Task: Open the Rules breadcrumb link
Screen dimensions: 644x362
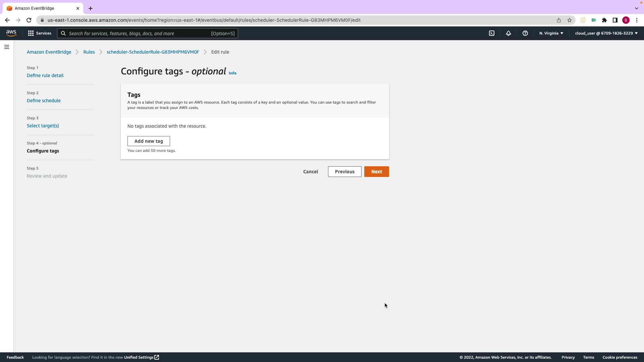Action: 89,52
